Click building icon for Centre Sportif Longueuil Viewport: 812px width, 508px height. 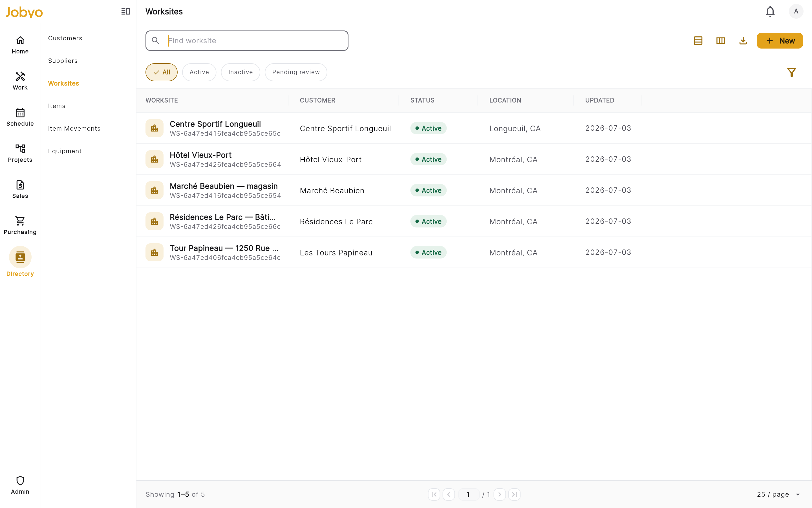tap(154, 128)
